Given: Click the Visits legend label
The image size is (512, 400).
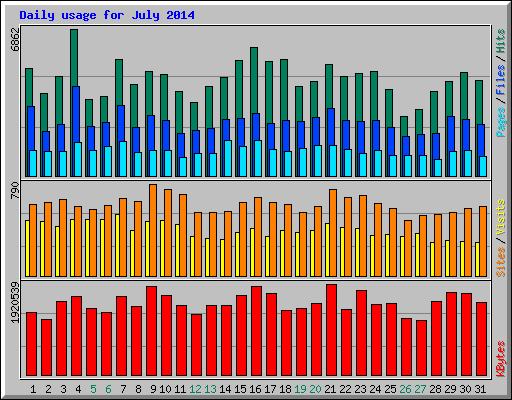Looking at the screenshot, I should coord(500,217).
